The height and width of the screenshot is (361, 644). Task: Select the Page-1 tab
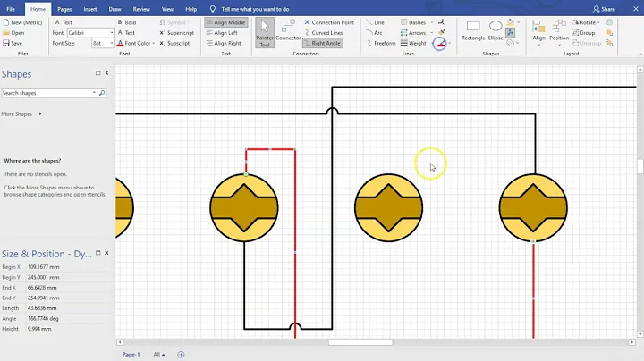[x=131, y=355]
